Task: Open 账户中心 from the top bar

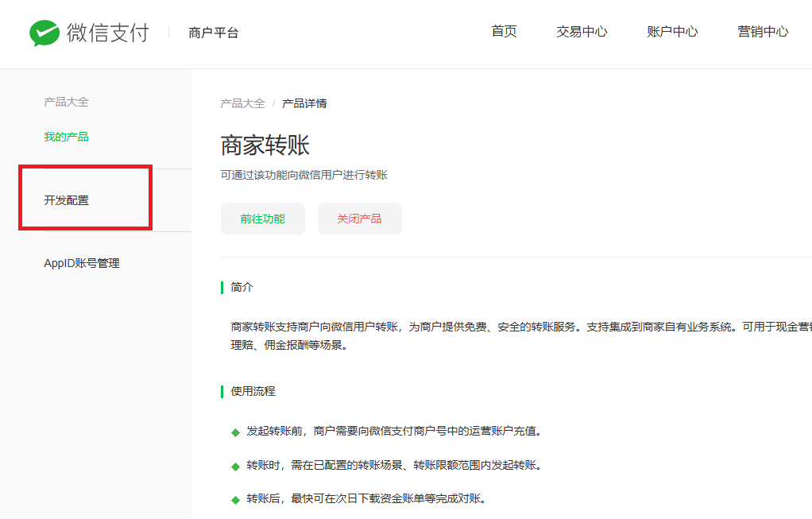Action: (672, 32)
